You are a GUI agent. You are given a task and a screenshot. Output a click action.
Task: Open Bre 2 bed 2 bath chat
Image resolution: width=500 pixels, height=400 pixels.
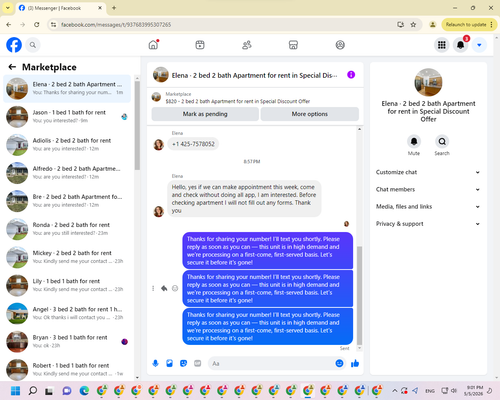[67, 201]
